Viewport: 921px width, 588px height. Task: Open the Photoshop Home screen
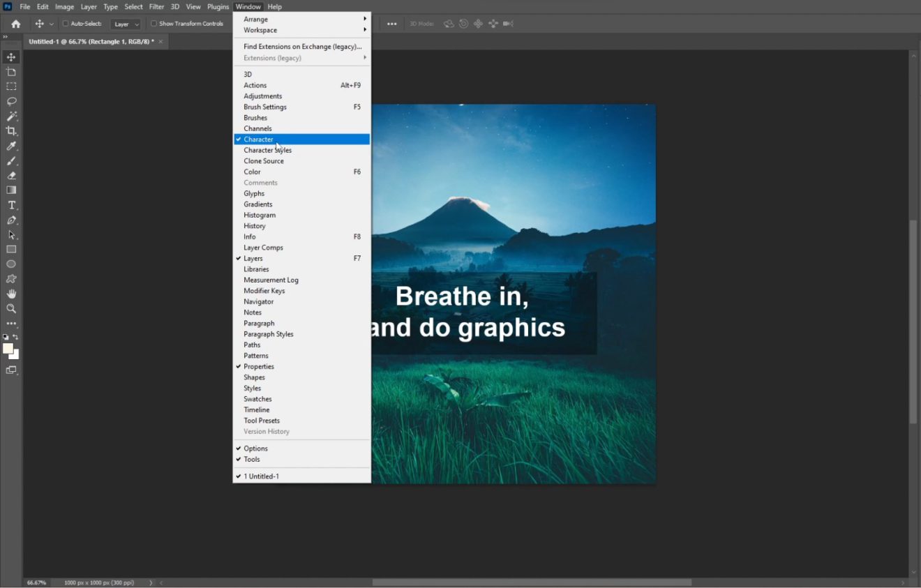click(x=15, y=23)
